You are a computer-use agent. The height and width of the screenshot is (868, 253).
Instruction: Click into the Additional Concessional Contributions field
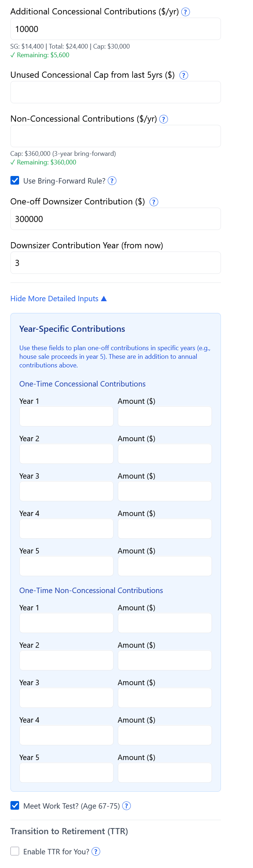tap(115, 29)
